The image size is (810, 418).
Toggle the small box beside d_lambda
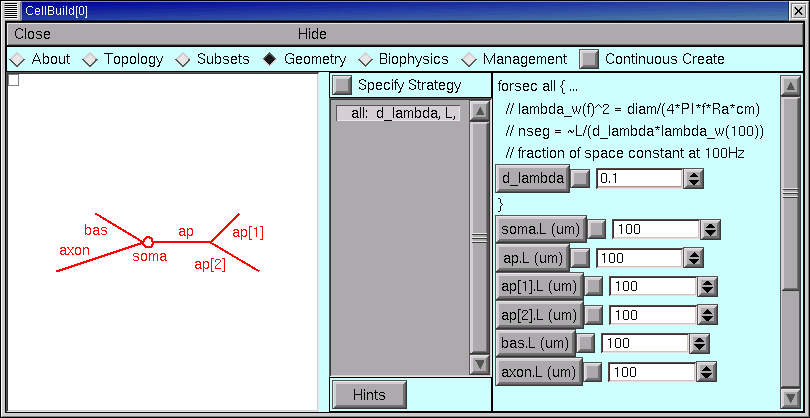point(581,179)
